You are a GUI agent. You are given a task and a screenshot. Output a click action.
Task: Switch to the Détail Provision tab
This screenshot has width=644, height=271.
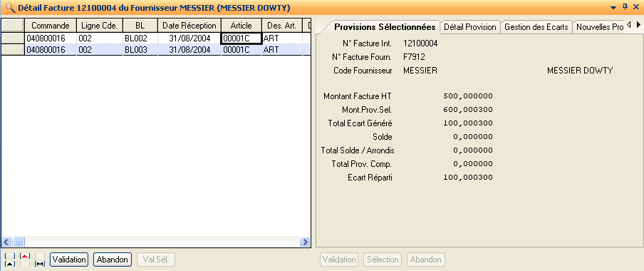[x=470, y=27]
